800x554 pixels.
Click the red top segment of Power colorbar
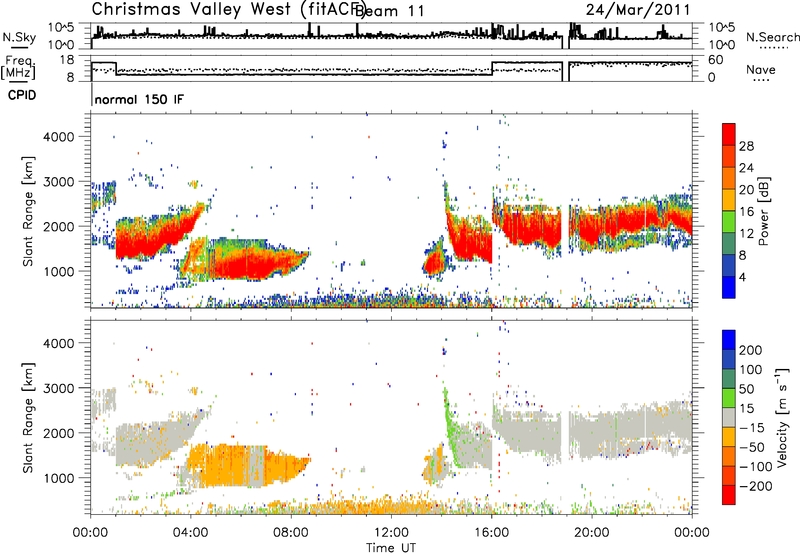[729, 134]
